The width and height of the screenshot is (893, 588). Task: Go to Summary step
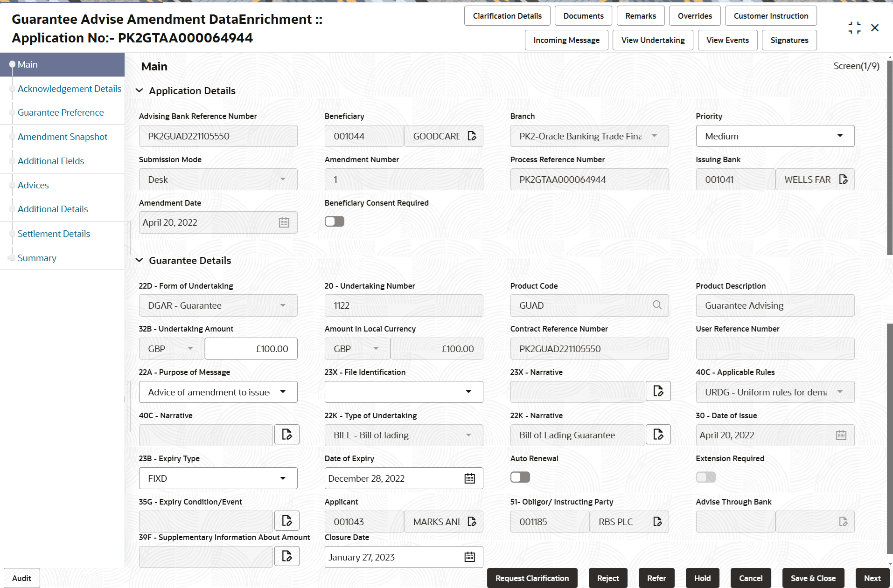pyautogui.click(x=37, y=258)
